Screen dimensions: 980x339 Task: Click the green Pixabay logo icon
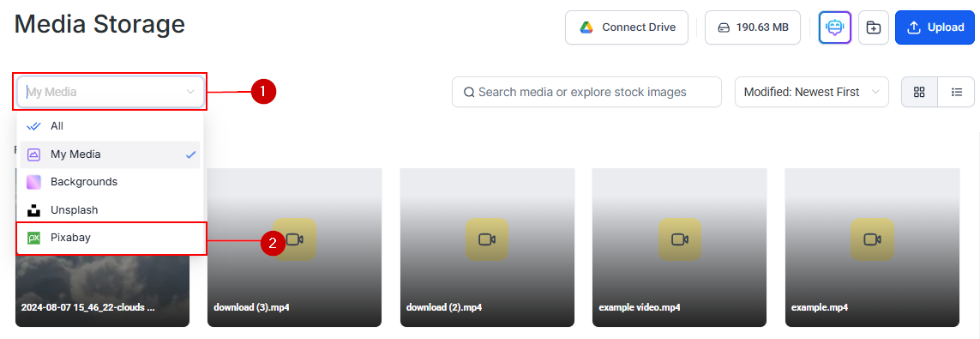[x=33, y=239]
